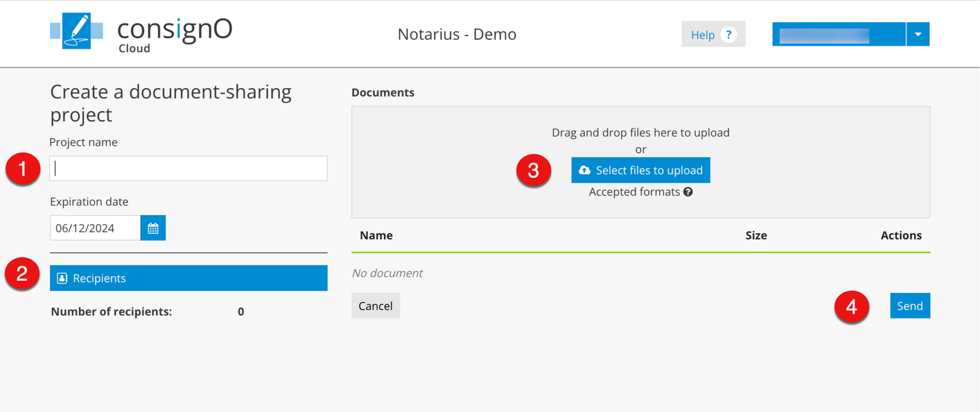Screen dimensions: 980x412
Task: Click the Expiration date field showing 06/12/2024
Action: pyautogui.click(x=95, y=228)
